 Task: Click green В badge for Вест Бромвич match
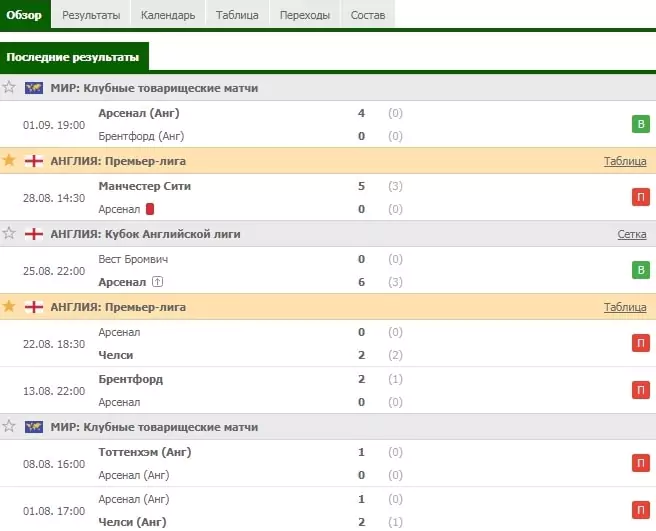[x=641, y=270]
